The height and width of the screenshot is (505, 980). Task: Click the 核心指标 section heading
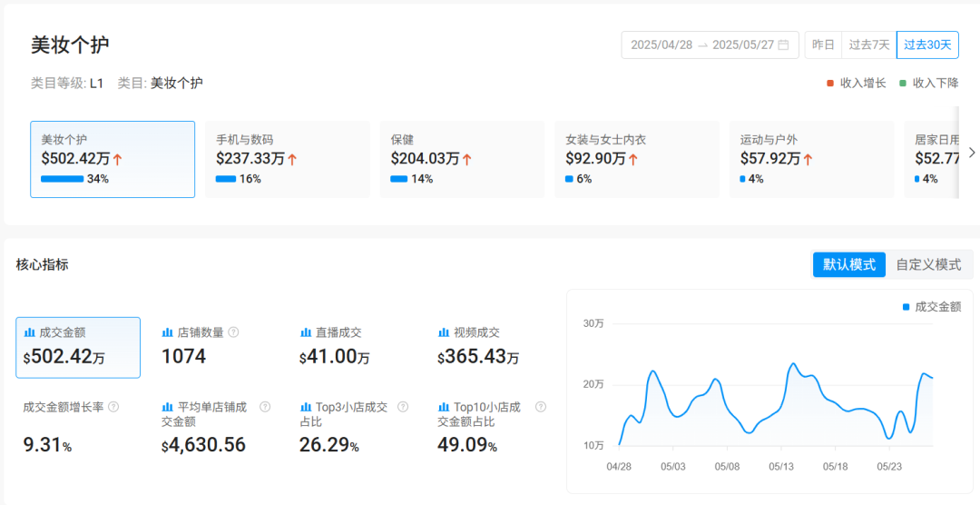[42, 264]
